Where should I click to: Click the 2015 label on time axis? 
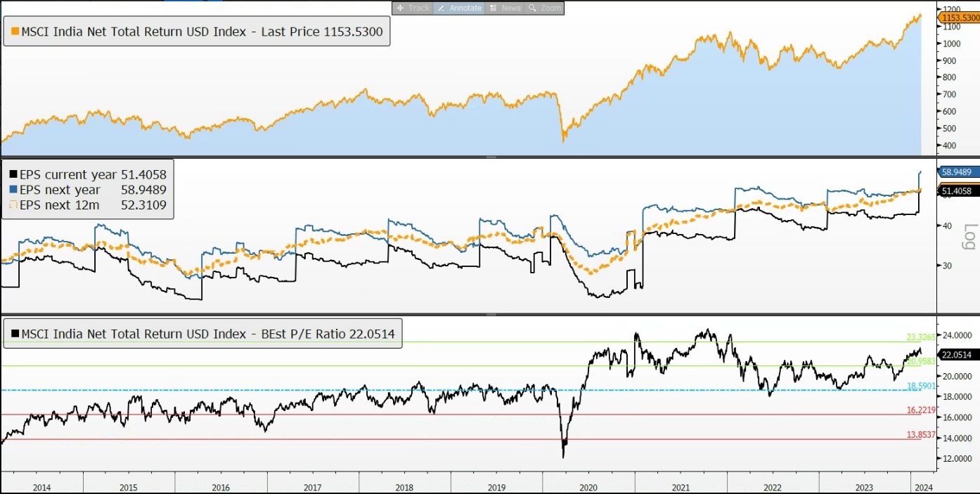coord(129,487)
